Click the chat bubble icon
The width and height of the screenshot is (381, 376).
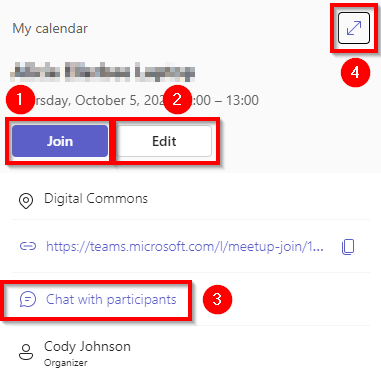coord(28,299)
